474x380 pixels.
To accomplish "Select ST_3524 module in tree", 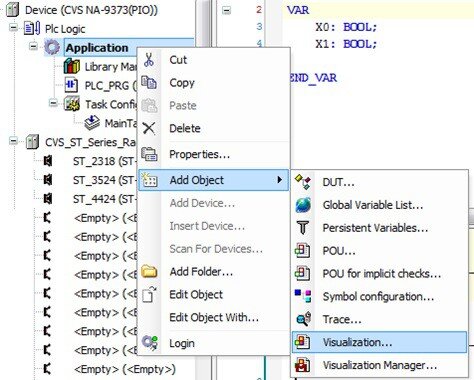I will point(104,180).
